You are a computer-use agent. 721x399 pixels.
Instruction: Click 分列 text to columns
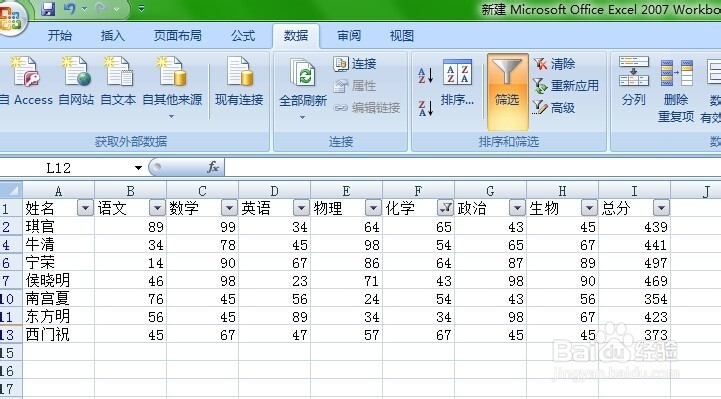tap(634, 81)
